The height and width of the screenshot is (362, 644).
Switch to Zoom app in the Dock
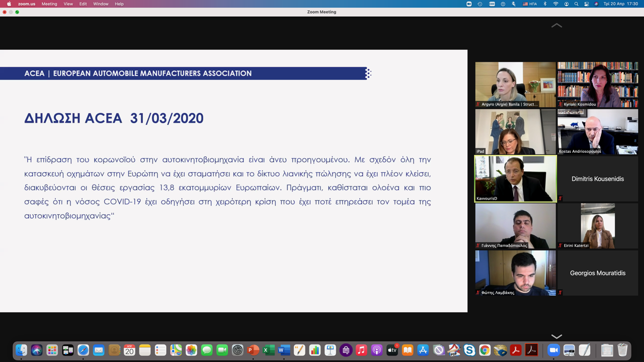(553, 350)
